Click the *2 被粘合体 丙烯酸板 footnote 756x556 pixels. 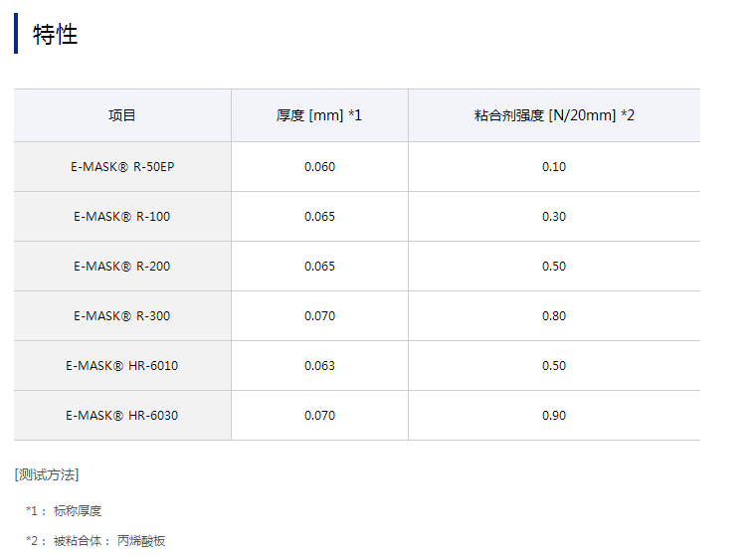tap(95, 541)
